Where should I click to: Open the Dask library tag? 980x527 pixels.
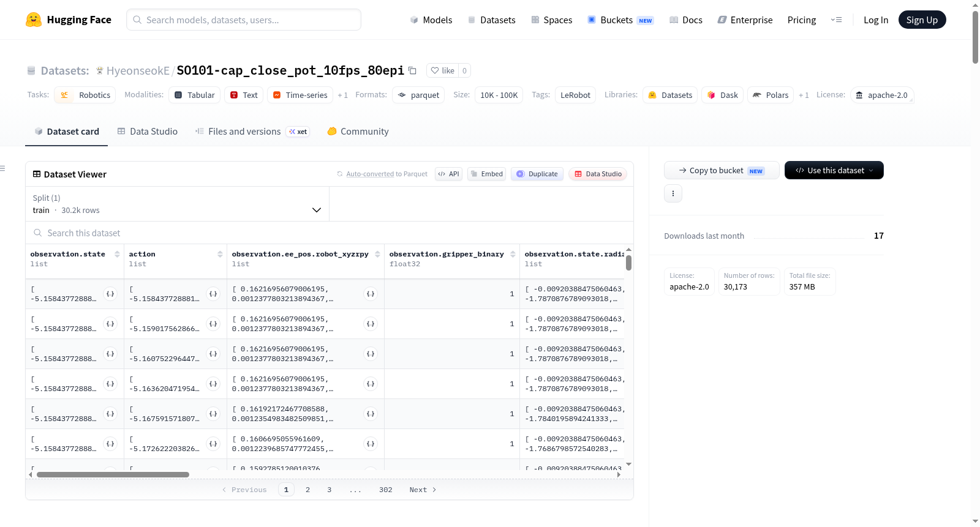click(x=723, y=95)
